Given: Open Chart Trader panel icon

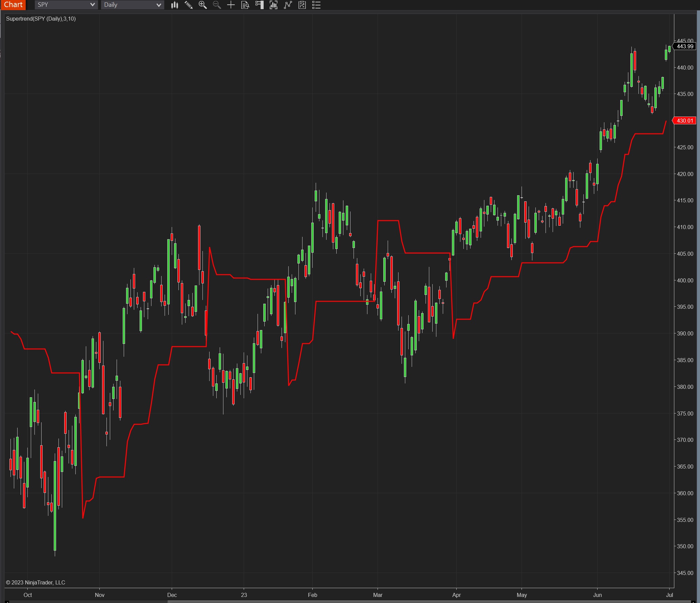Looking at the screenshot, I should [x=259, y=5].
